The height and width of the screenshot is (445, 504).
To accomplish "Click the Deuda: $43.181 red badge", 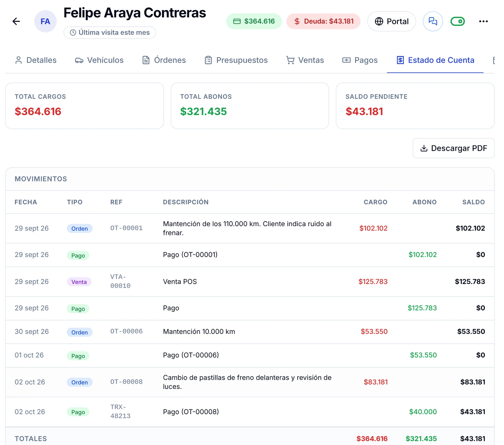I will (324, 21).
